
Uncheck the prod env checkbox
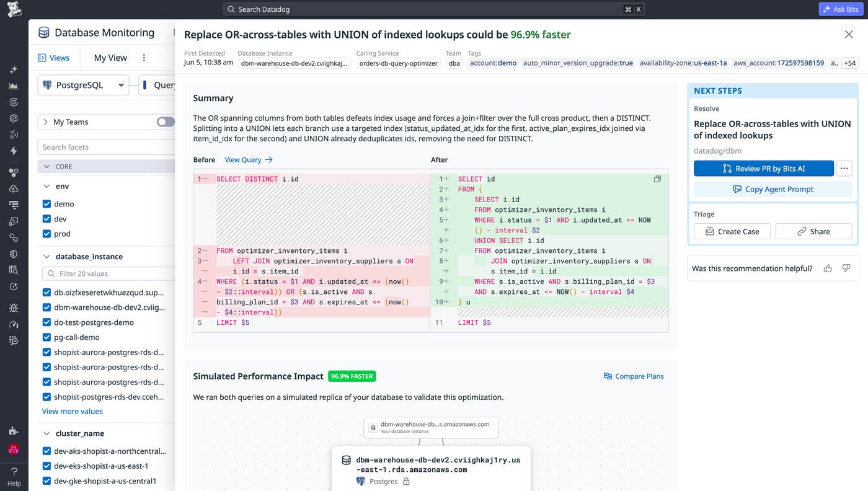(46, 233)
